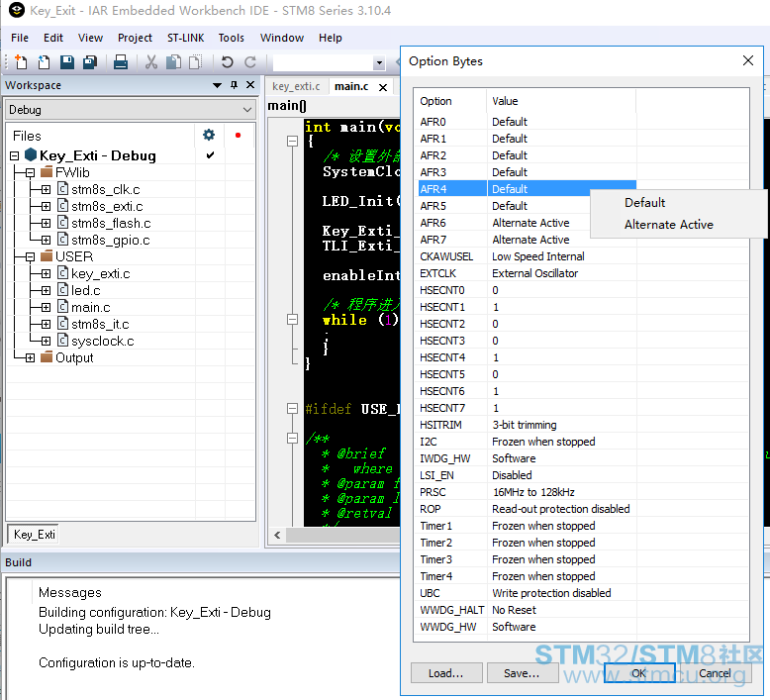
Task: Click OK in Option Bytes dialog
Action: [639, 672]
